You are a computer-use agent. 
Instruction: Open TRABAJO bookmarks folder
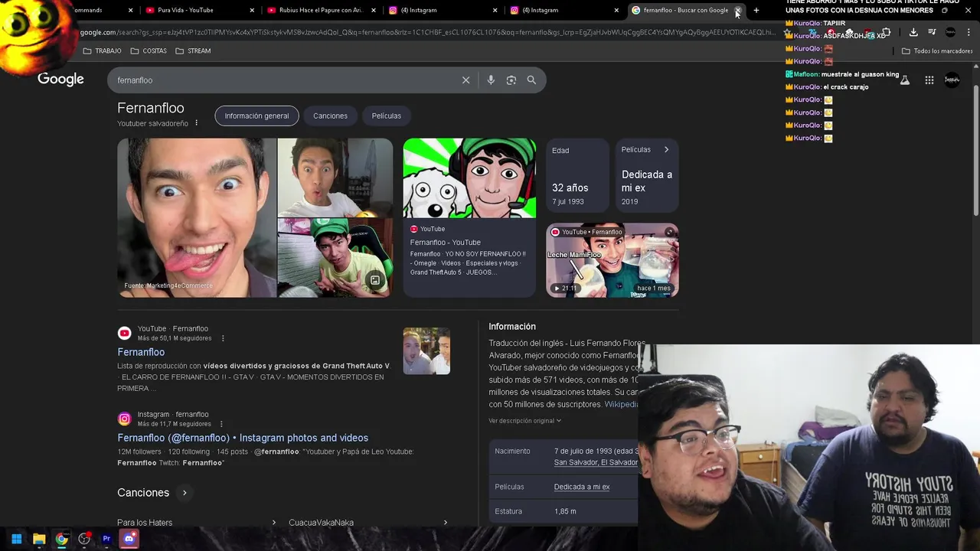[x=102, y=51]
